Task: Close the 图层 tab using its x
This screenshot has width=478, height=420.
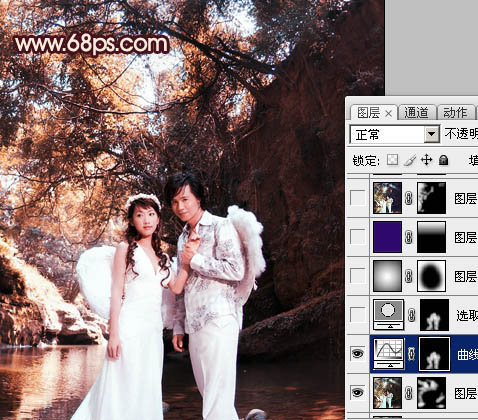Action: pos(388,114)
